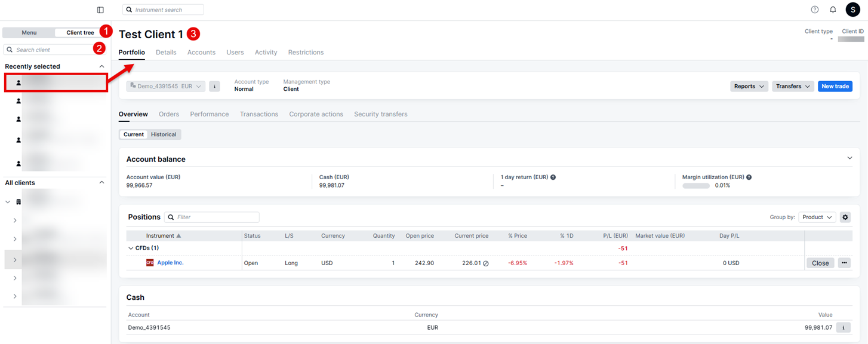The image size is (868, 344).
Task: Click the info icon beside the Cash value
Action: pyautogui.click(x=843, y=327)
